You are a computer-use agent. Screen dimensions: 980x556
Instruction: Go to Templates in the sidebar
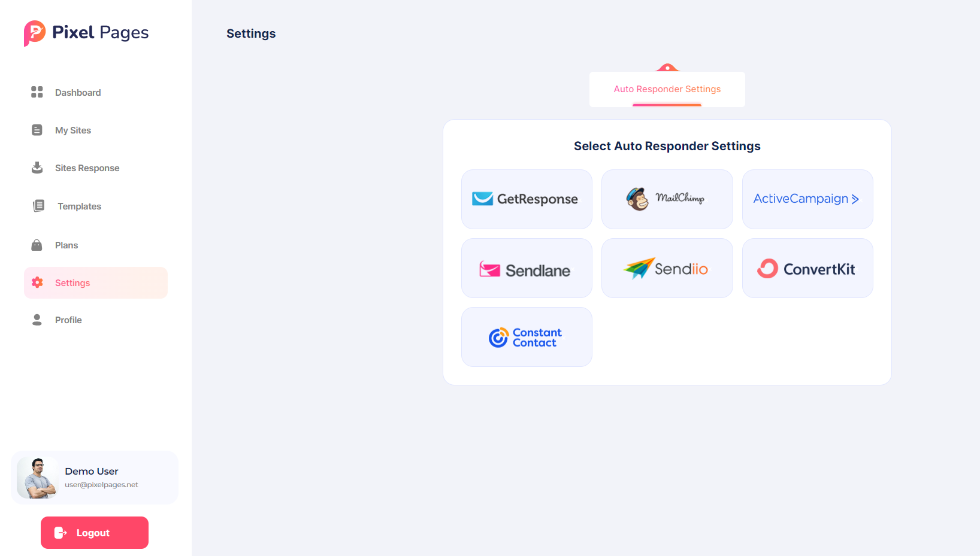[x=79, y=206]
